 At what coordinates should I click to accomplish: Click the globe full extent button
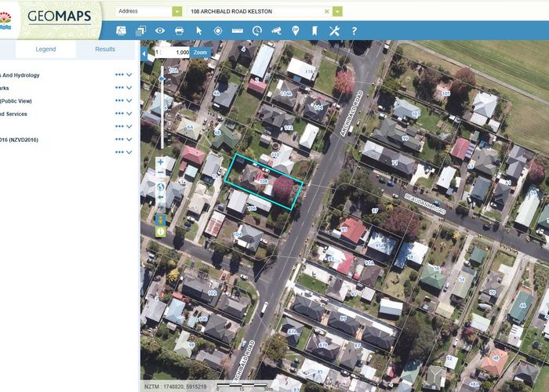click(x=160, y=187)
